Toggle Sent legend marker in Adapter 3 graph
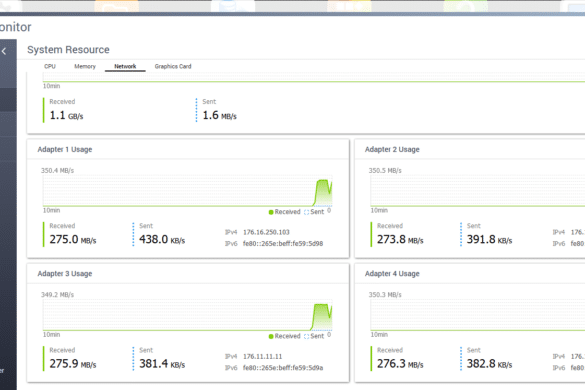585x390 pixels. click(x=306, y=336)
